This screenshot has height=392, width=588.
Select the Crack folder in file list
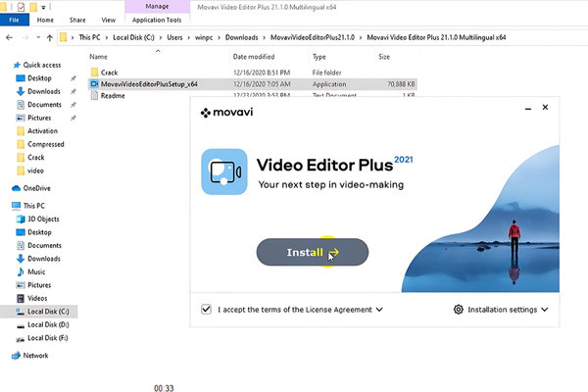pos(109,73)
